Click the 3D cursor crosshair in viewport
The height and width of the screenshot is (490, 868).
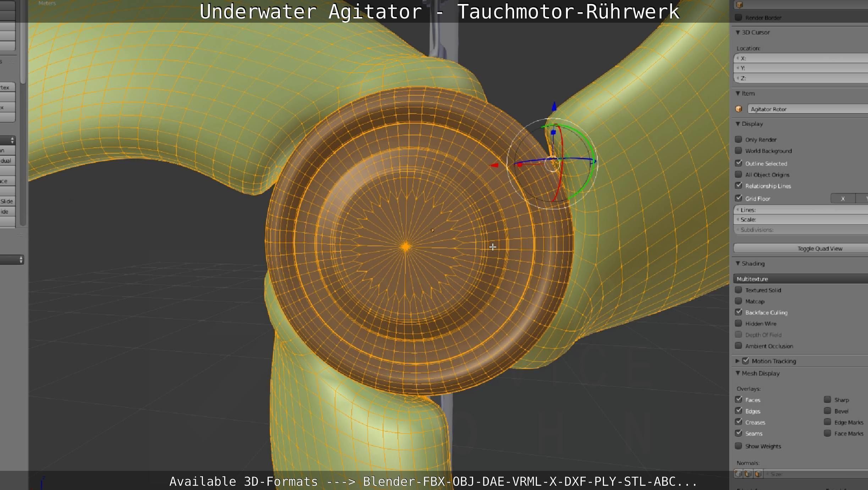493,247
